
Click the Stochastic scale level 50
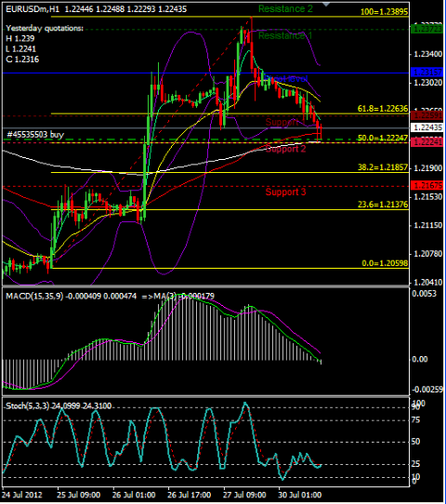click(416, 442)
